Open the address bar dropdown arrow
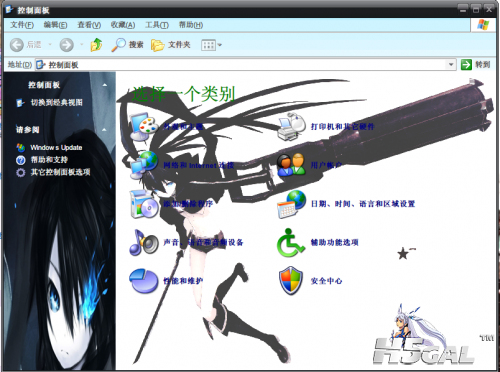This screenshot has width=500, height=372. click(451, 64)
